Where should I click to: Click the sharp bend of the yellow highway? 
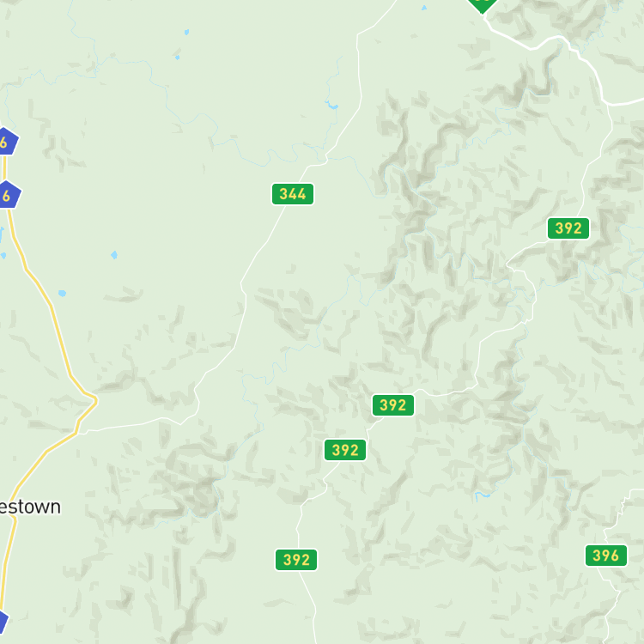(x=95, y=399)
